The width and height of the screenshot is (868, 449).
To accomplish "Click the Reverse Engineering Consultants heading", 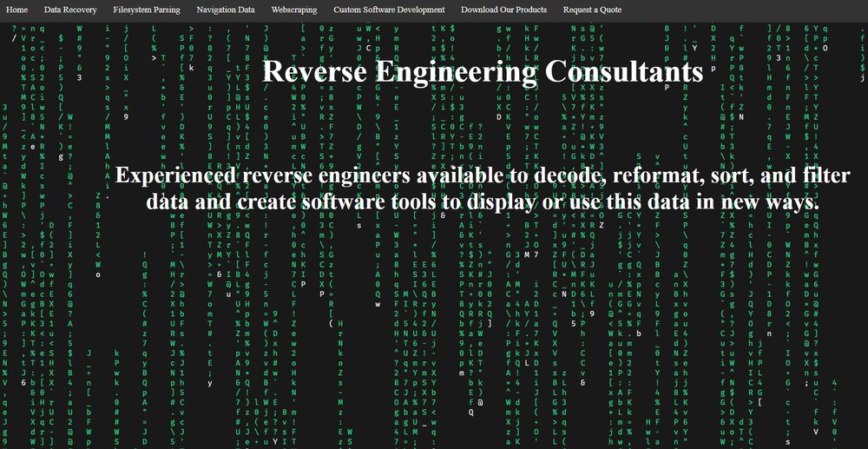I will pyautogui.click(x=482, y=71).
